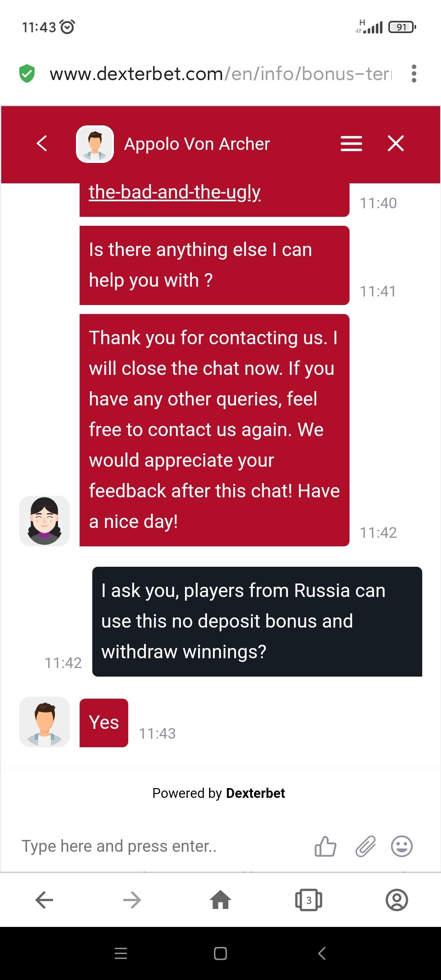Open the hamburger menu in the chat header

[351, 144]
